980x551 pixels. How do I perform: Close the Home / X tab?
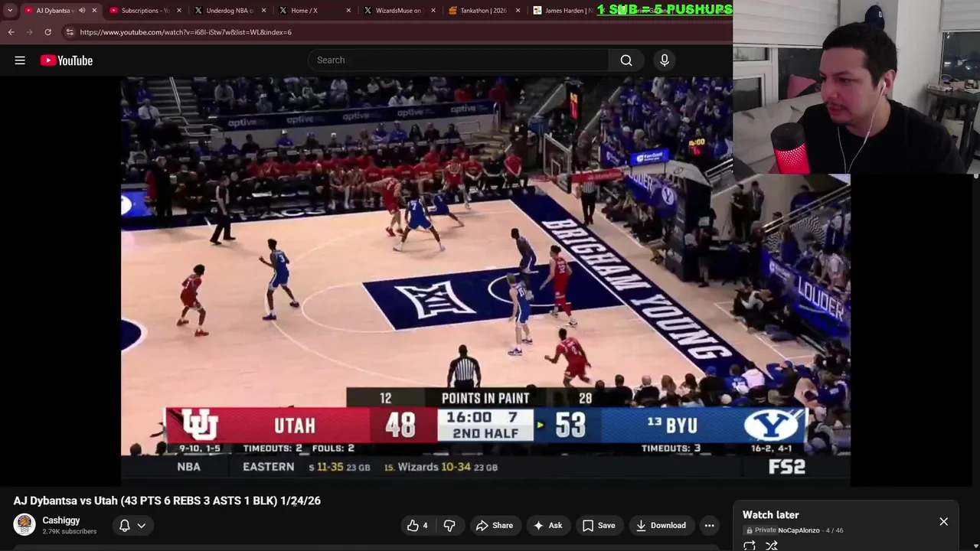pyautogui.click(x=348, y=10)
